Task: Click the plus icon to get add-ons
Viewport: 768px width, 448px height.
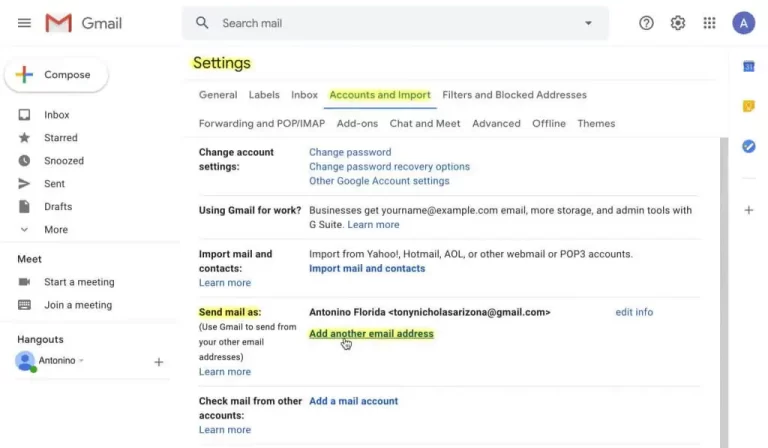Action: (x=748, y=210)
